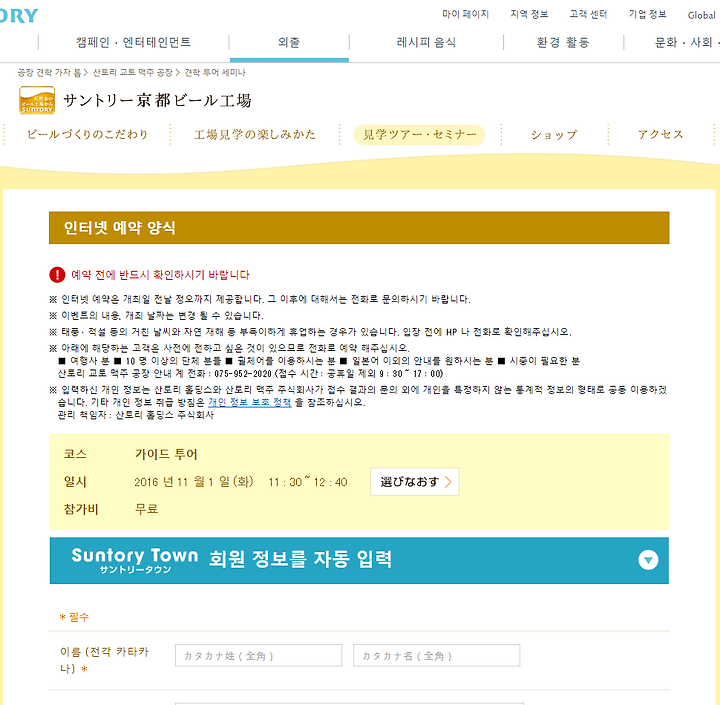Open breadcrumb 산토리 교토 맥주 공장
Screen dimensions: 720x705
point(133,73)
